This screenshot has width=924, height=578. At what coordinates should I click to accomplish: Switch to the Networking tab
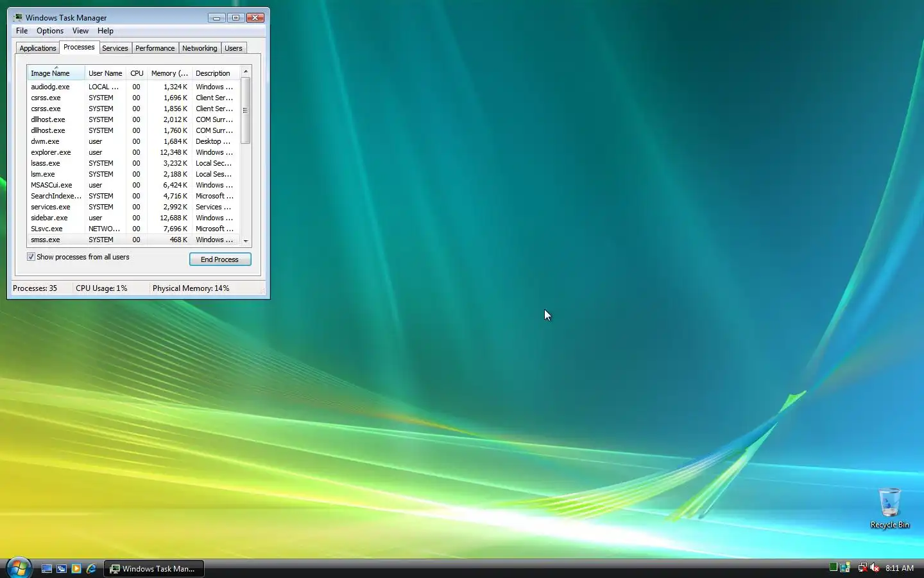200,48
